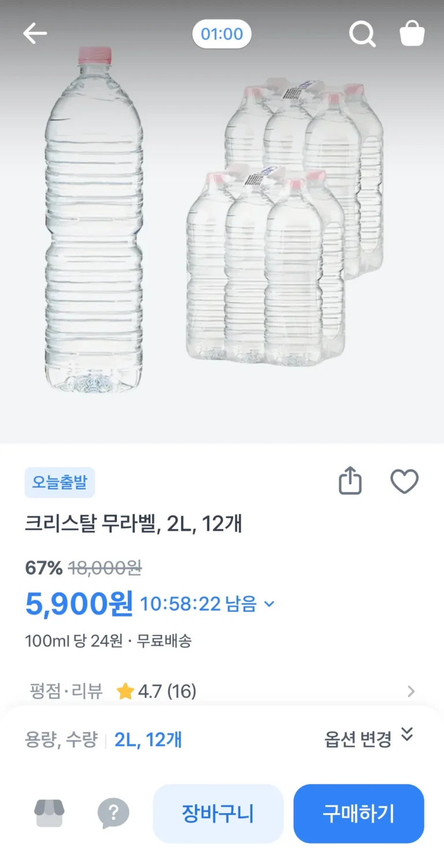Image resolution: width=444 pixels, height=868 pixels.
Task: Open the question mark inquiry icon
Action: coord(113,813)
